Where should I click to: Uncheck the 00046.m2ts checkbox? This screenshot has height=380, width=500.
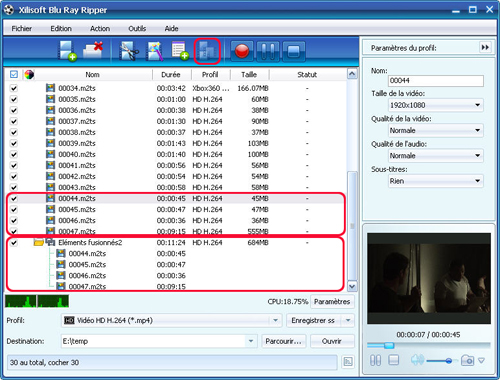(14, 220)
